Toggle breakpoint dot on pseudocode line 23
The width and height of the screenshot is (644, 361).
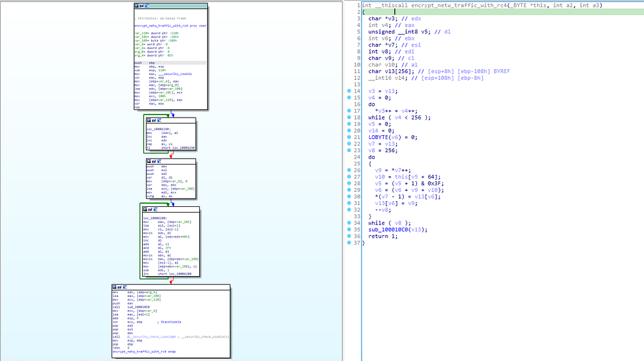(349, 150)
